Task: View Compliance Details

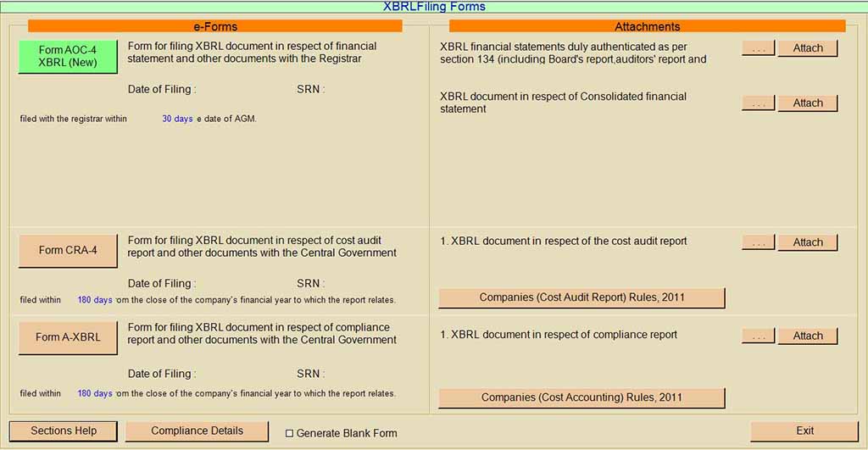Action: (197, 431)
